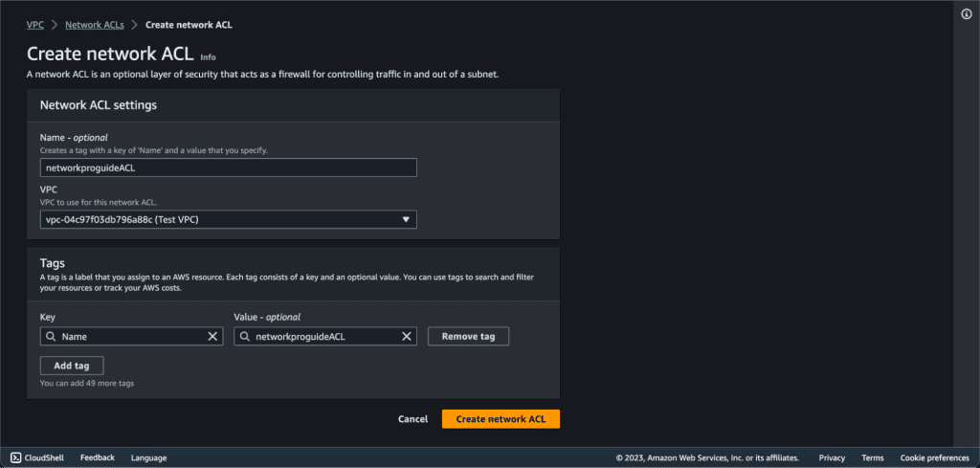Screen dimensions: 980x468
Task: Navigate to Network ACLs breadcrumb
Action: click(95, 25)
